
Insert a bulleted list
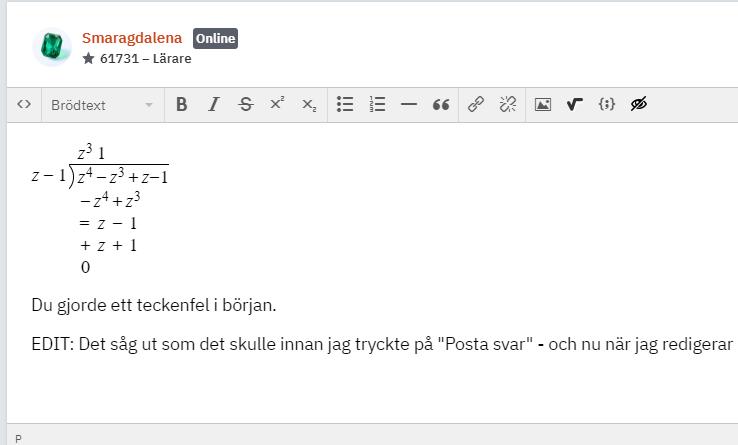pos(345,104)
